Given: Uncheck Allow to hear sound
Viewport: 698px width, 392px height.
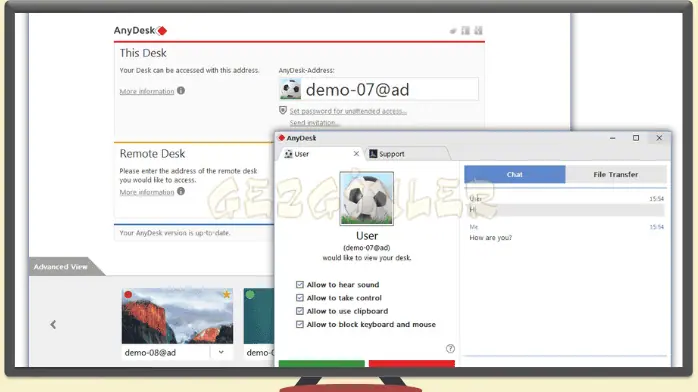Looking at the screenshot, I should click(x=300, y=284).
